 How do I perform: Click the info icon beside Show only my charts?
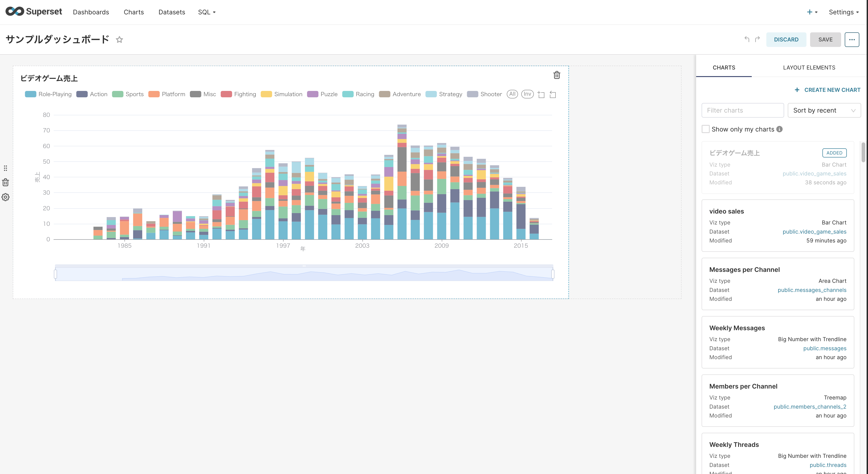[779, 129]
